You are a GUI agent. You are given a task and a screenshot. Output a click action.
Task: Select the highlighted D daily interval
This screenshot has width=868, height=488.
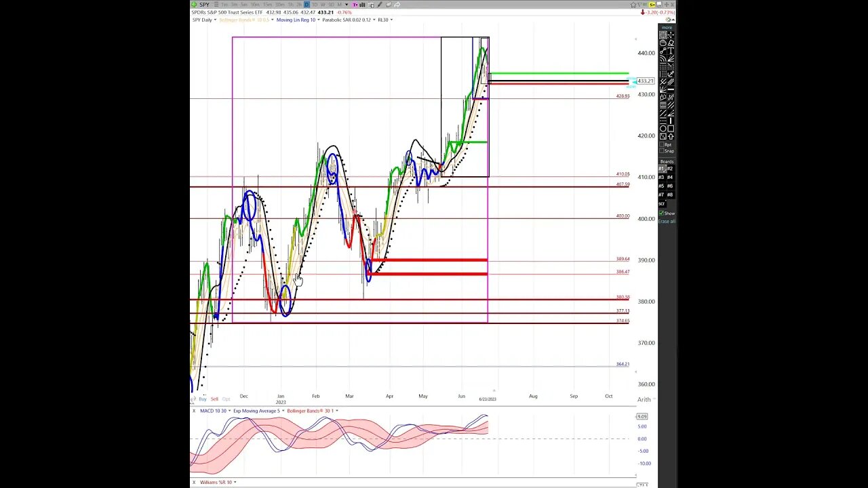point(307,4)
